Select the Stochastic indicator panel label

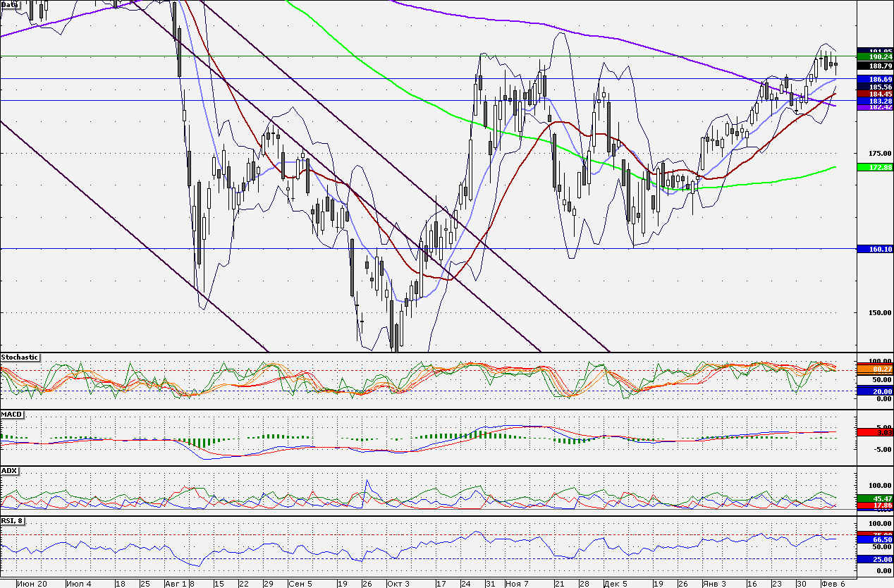[20, 357]
